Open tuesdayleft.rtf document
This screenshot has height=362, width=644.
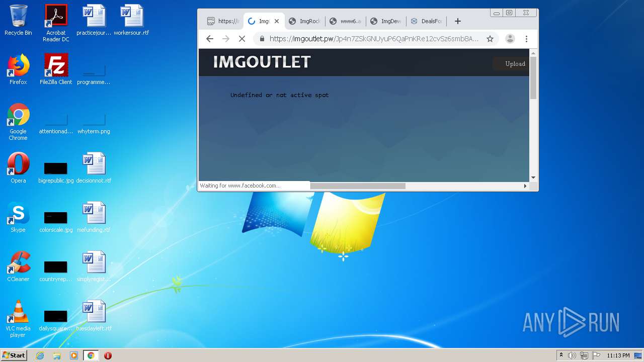[94, 316]
